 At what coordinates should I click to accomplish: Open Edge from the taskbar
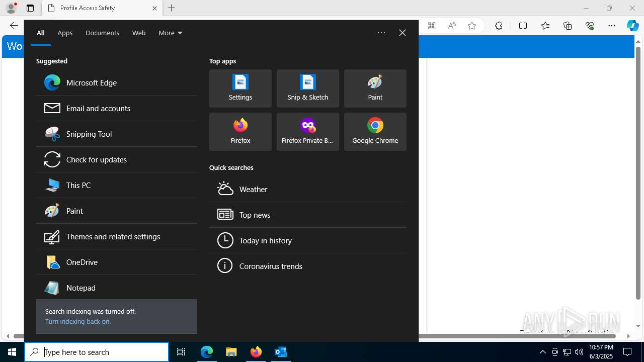(207, 352)
